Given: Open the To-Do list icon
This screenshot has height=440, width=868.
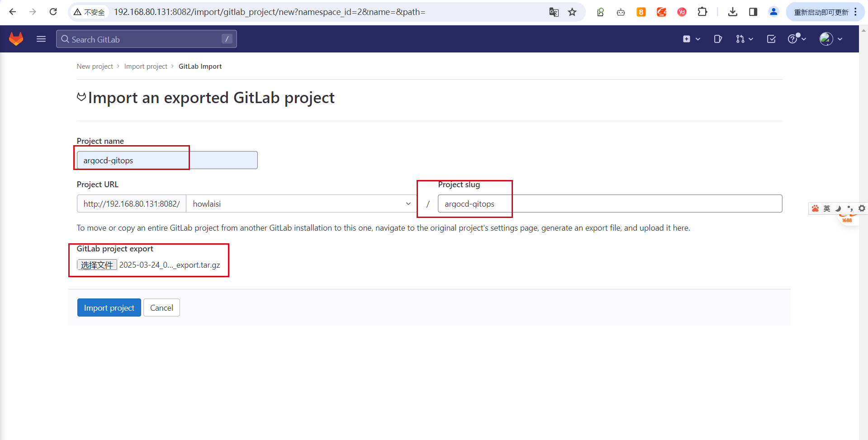Looking at the screenshot, I should click(x=771, y=39).
